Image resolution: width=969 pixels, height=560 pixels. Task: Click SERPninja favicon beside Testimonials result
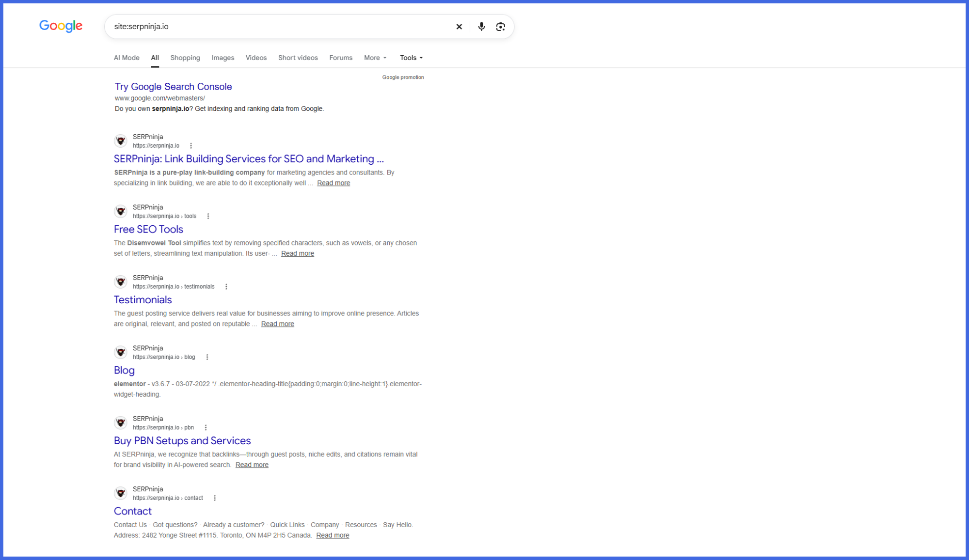click(x=121, y=282)
